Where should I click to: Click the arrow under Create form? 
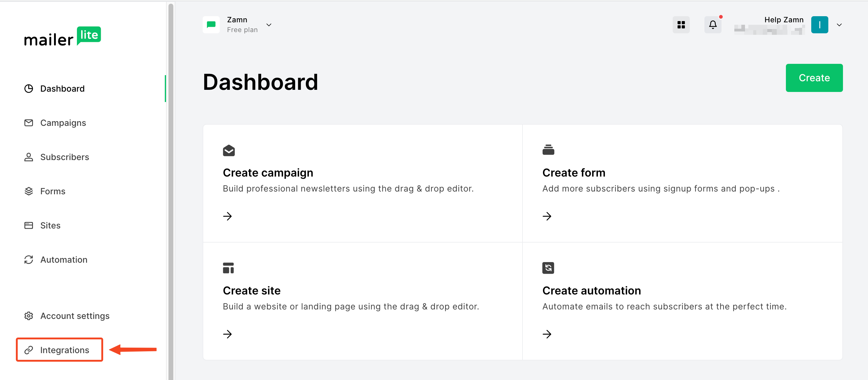tap(547, 216)
